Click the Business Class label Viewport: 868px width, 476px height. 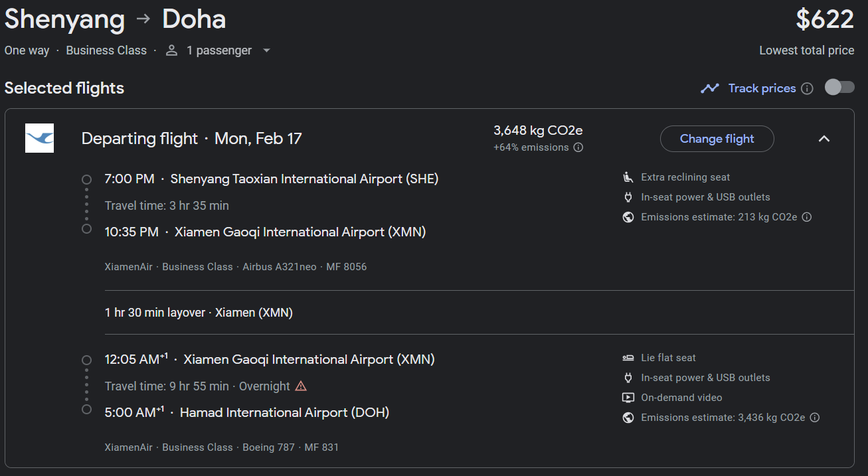coord(106,50)
